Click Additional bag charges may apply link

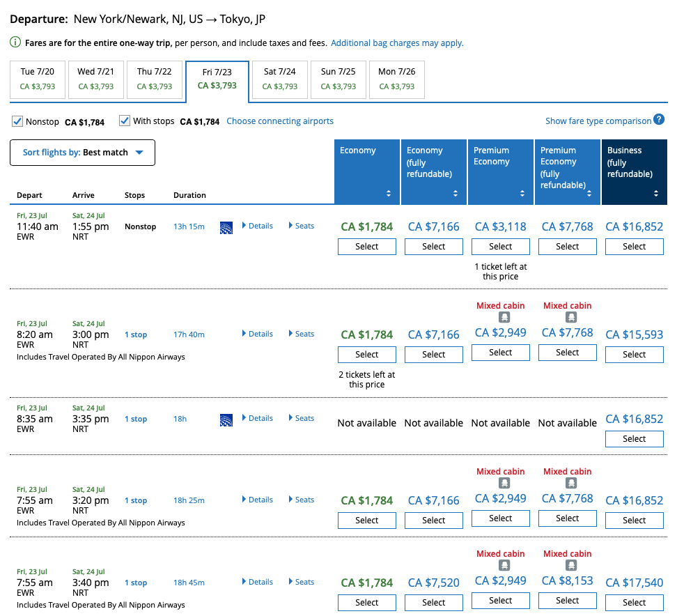coord(397,43)
